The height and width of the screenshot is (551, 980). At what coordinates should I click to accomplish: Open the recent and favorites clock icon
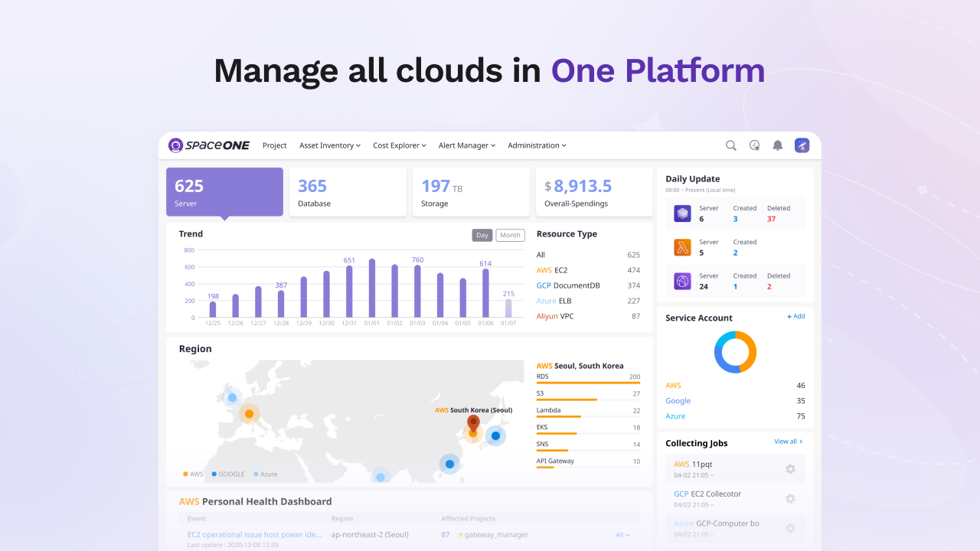point(754,145)
